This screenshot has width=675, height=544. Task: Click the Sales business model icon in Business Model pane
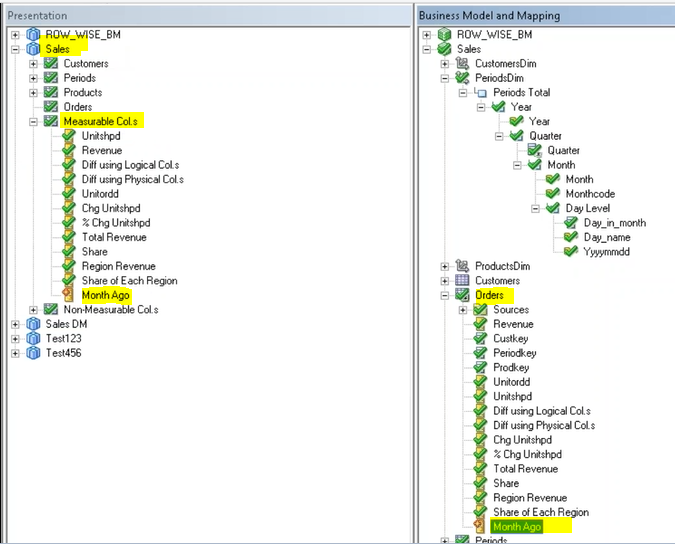click(x=444, y=49)
